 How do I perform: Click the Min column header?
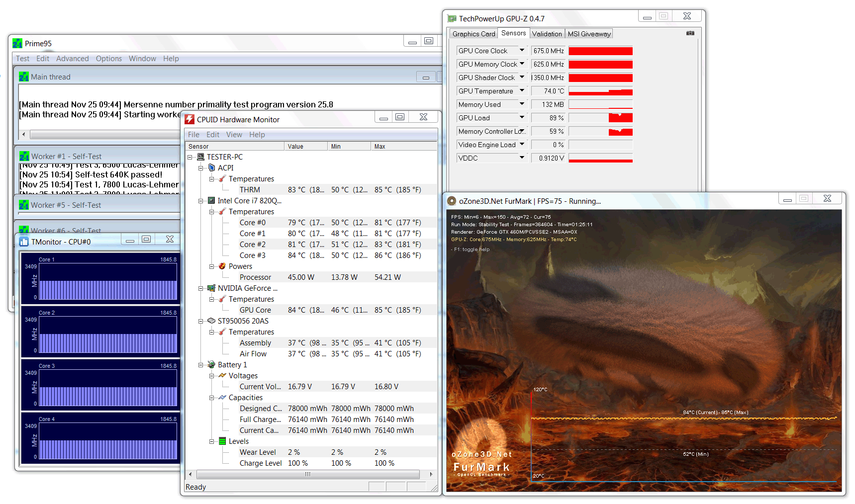tap(349, 147)
